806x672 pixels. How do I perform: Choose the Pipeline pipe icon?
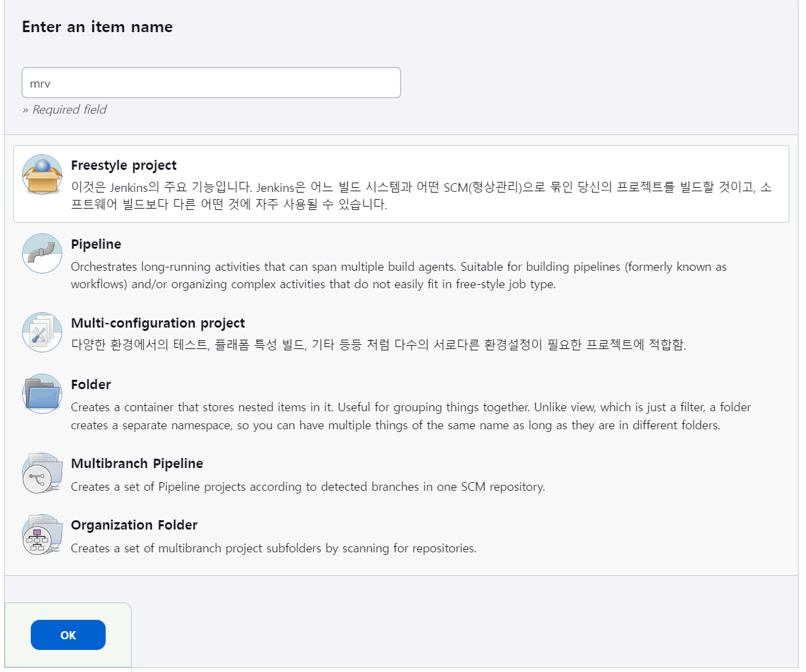point(42,253)
